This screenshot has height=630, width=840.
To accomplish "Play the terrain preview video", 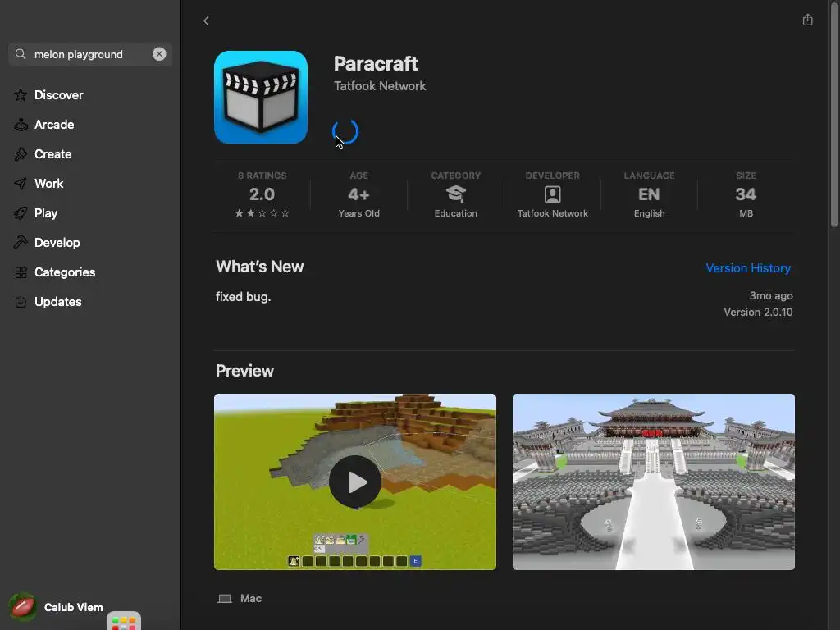I will [x=354, y=482].
